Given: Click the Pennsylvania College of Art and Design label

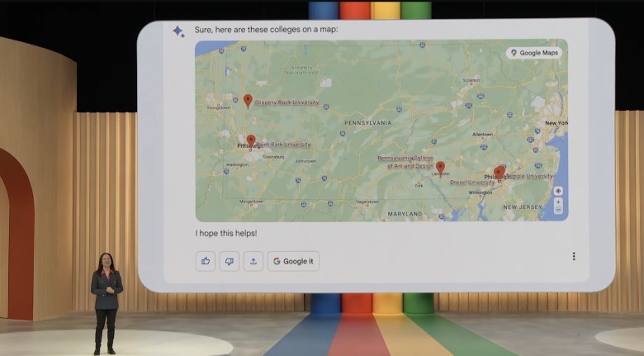Looking at the screenshot, I should click(405, 162).
